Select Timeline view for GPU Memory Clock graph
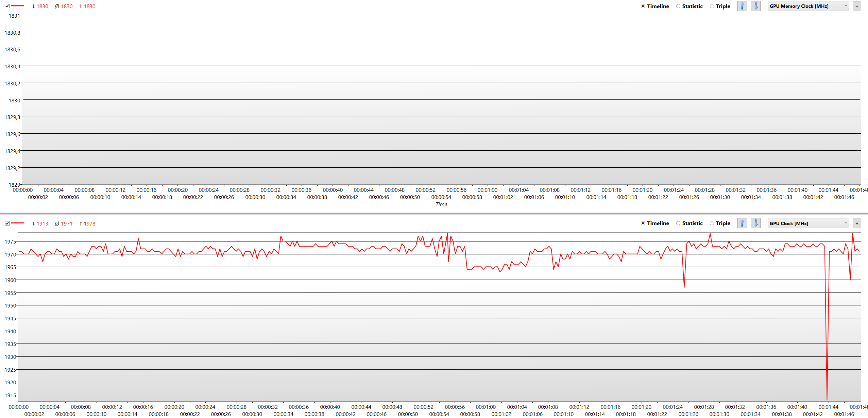Image resolution: width=868 pixels, height=418 pixels. click(x=655, y=6)
